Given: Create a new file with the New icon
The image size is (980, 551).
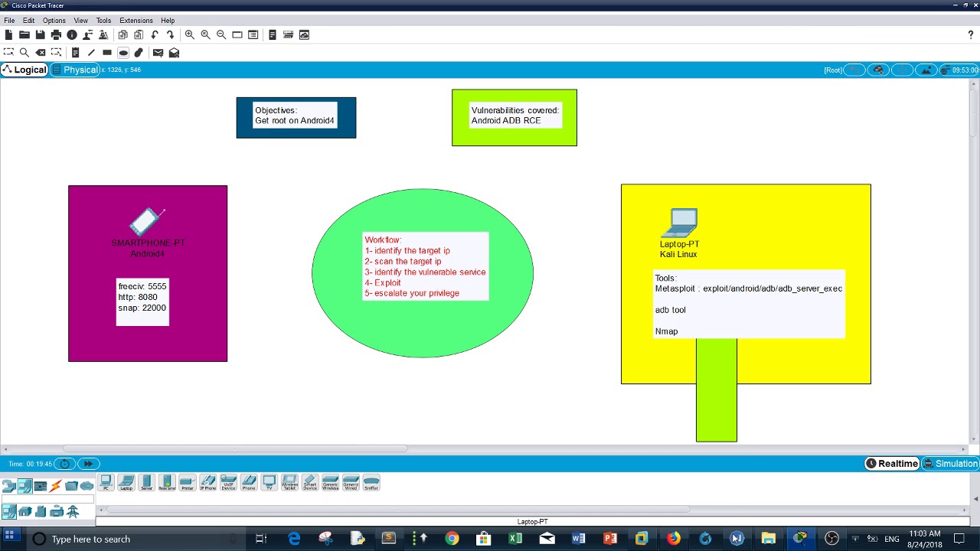Looking at the screenshot, I should point(8,34).
